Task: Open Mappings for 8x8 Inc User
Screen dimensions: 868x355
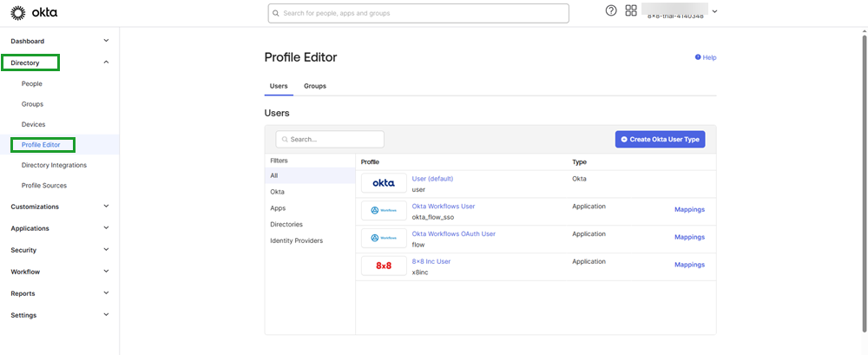Action: click(689, 265)
